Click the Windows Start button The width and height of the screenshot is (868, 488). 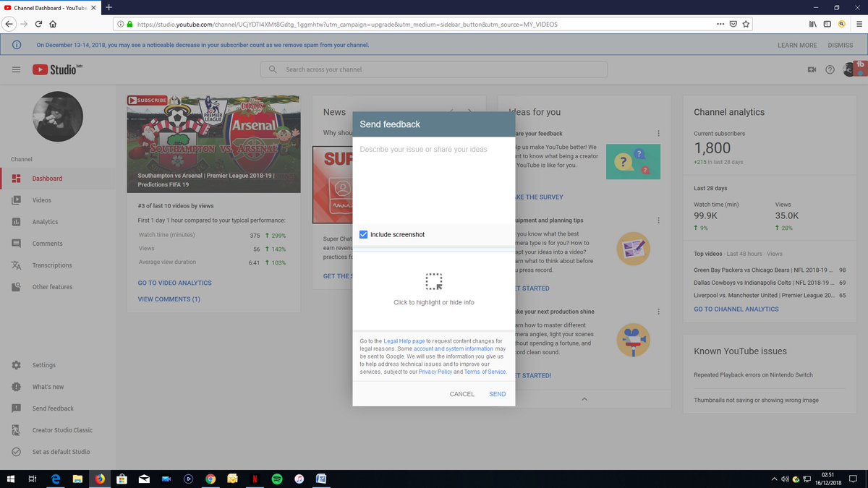click(x=10, y=479)
